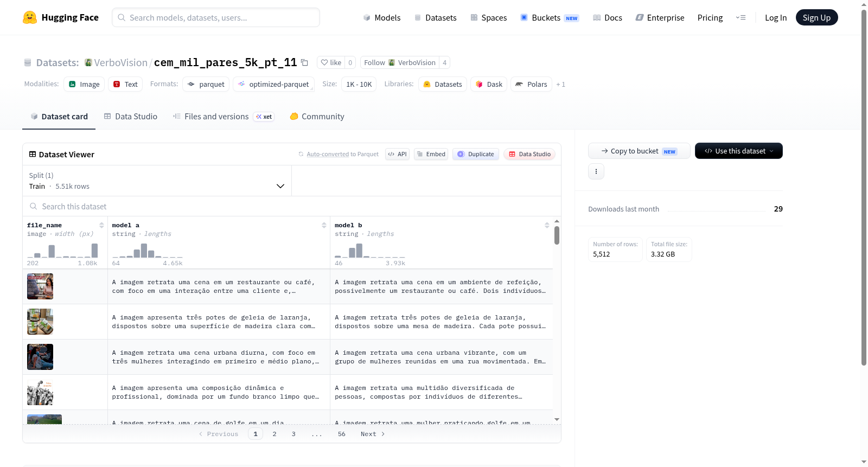Open the crowd on white background thumbnail
Screen dimensions: 868x467
[x=40, y=392]
